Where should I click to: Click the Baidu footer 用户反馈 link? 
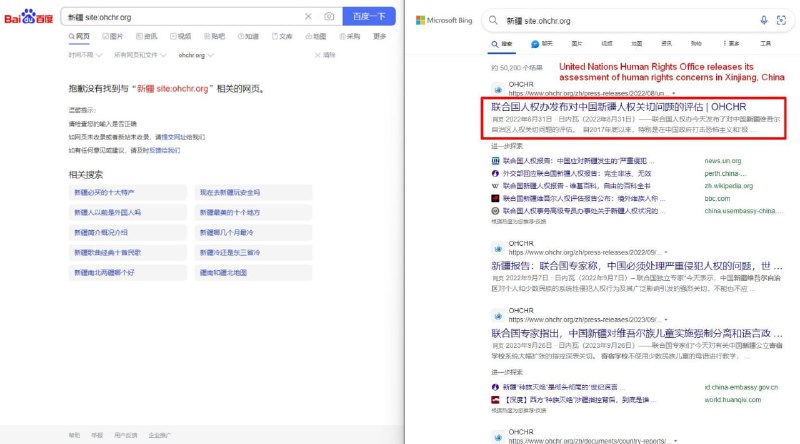(126, 435)
